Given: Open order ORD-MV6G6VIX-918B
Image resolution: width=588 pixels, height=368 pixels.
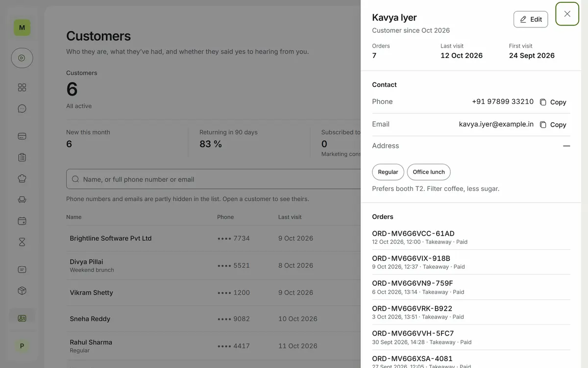Looking at the screenshot, I should click(471, 262).
